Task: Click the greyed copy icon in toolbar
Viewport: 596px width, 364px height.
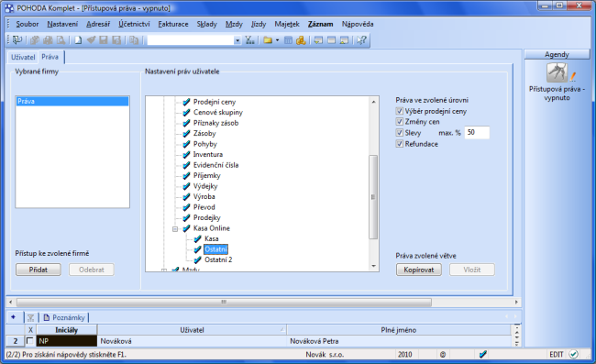Action: point(35,40)
